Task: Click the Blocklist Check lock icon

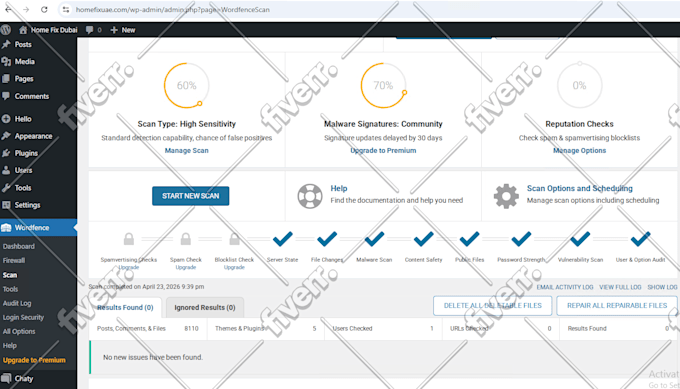Action: point(234,239)
